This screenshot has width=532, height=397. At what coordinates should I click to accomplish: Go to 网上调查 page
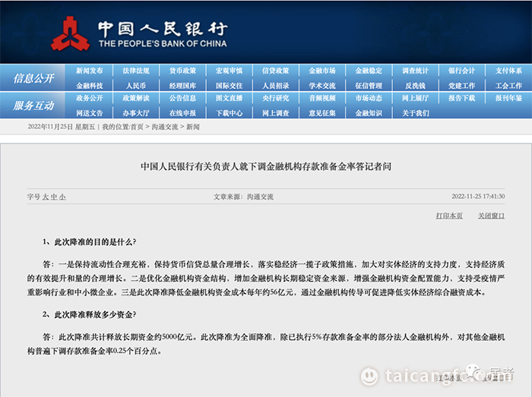click(x=275, y=113)
